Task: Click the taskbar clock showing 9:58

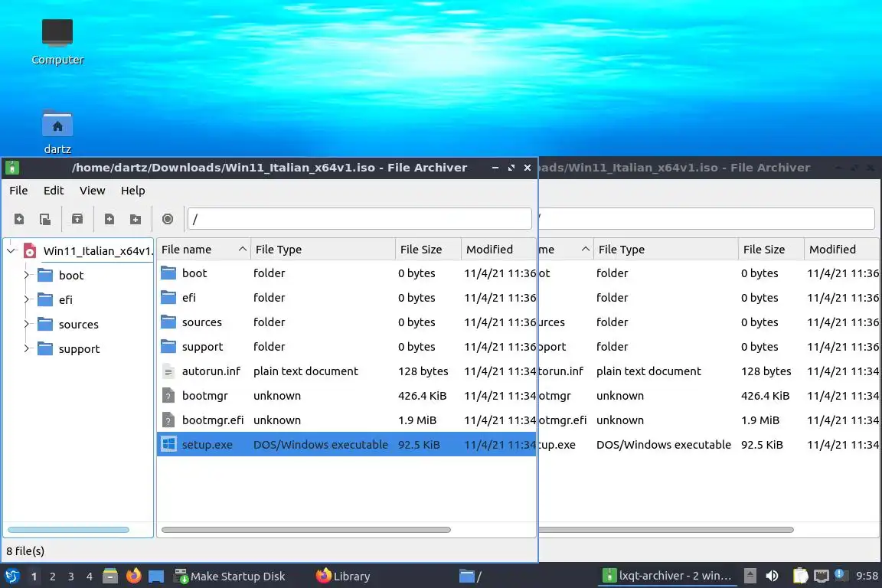Action: 866,576
